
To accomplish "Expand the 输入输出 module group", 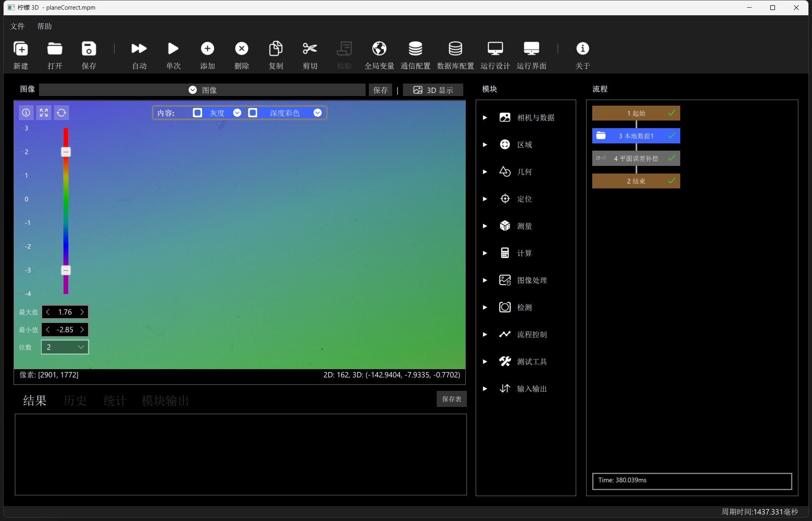I will point(485,389).
